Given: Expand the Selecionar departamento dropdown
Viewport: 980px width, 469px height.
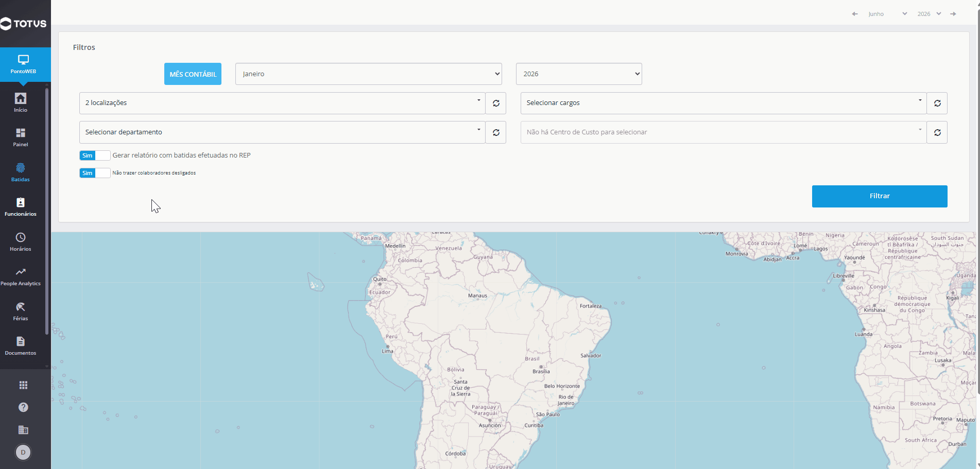Looking at the screenshot, I should coord(282,132).
